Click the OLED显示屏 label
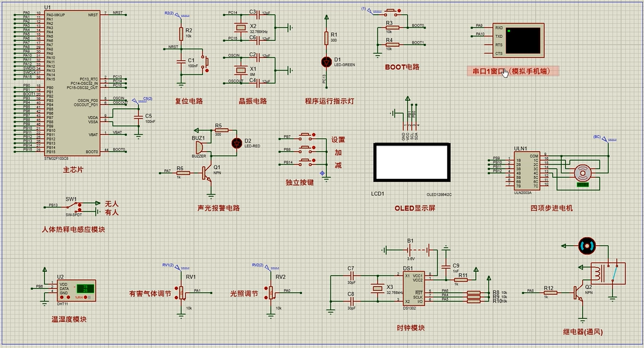Screen dimensions: 644x348 tap(415, 208)
